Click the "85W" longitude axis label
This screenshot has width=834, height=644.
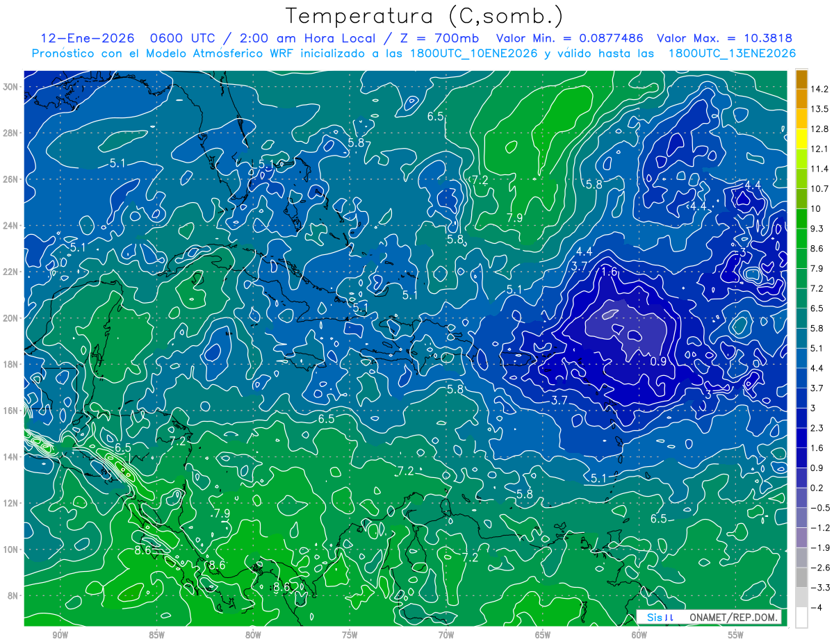tap(156, 635)
